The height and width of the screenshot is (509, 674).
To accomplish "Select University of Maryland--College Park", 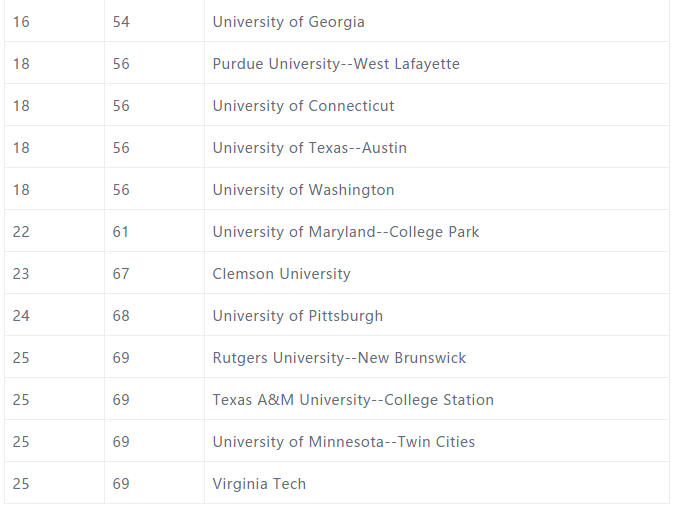I will pyautogui.click(x=346, y=232).
